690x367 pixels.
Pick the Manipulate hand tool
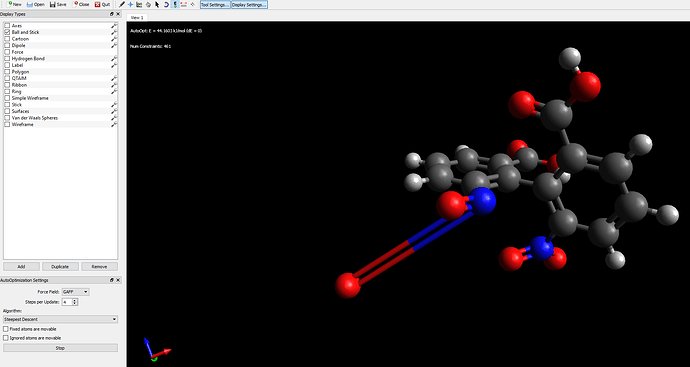[x=148, y=4]
